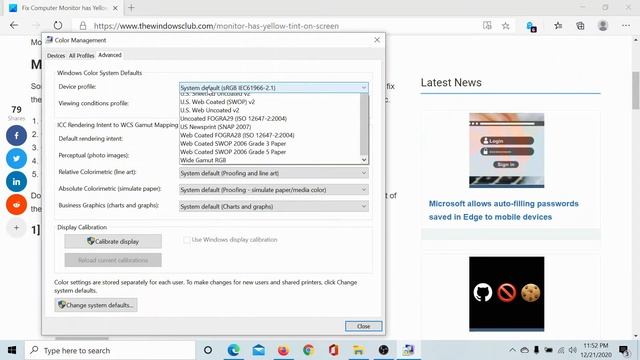
Task: Open Mail app from taskbar
Action: [258, 350]
